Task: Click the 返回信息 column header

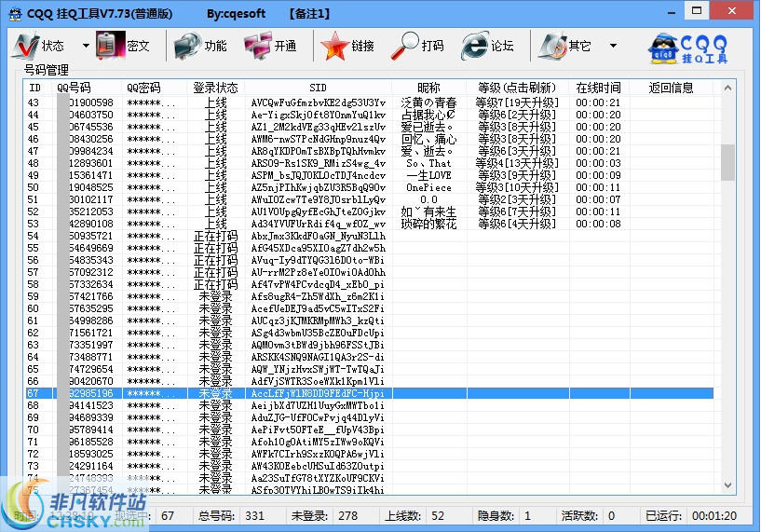Action: pos(672,88)
